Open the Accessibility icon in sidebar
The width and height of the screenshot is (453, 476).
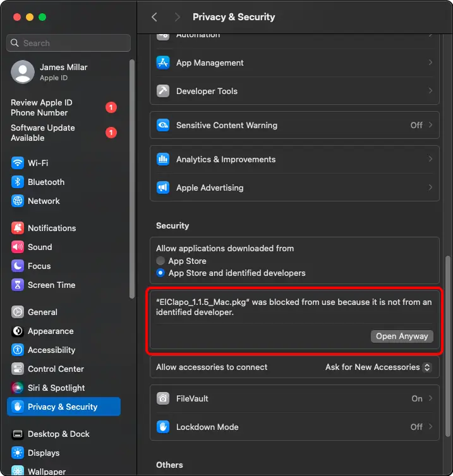tap(18, 350)
